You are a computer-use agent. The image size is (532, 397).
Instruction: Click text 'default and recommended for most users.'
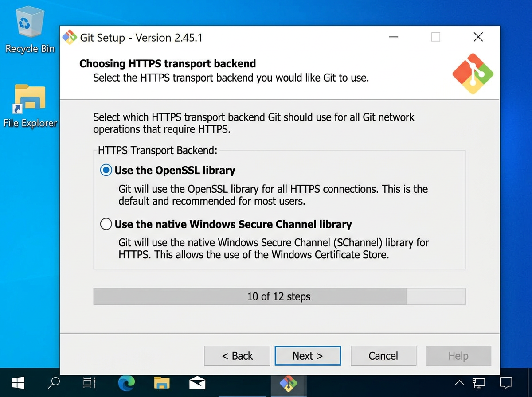(212, 202)
